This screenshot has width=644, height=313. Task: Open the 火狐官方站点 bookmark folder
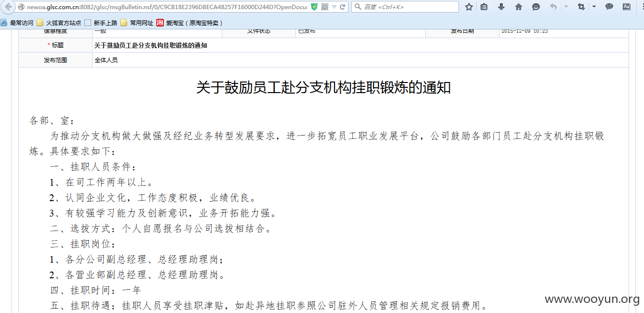59,23
